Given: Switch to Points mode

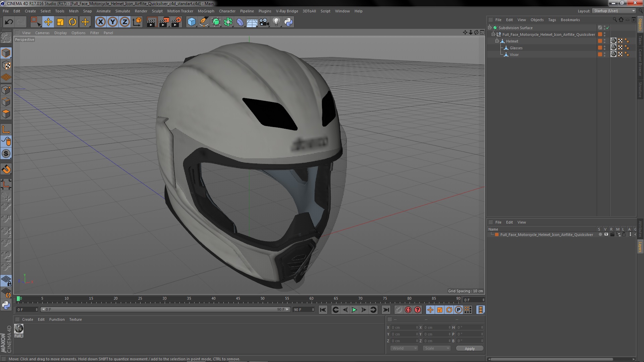Looking at the screenshot, I should pos(6,90).
